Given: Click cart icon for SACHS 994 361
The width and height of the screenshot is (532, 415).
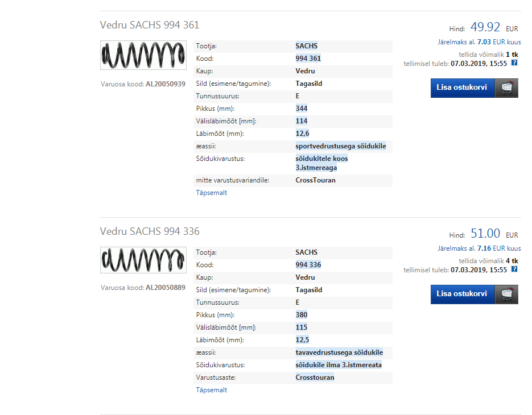Looking at the screenshot, I should [x=506, y=88].
